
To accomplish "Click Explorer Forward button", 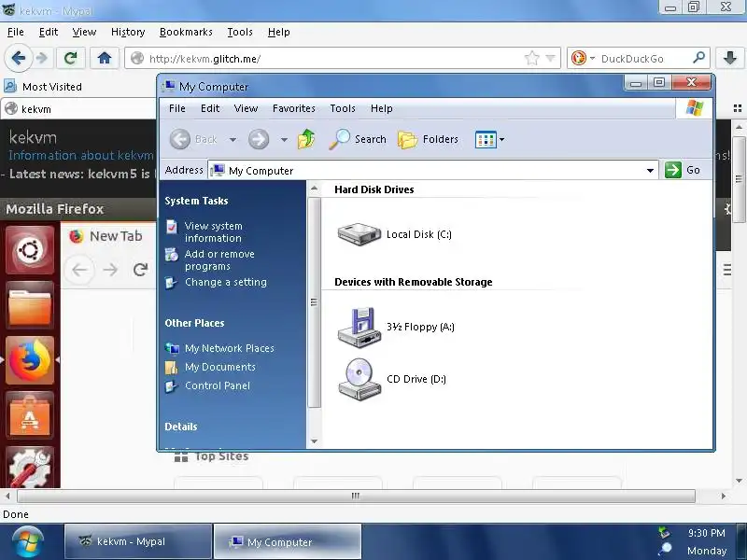I will coord(259,139).
